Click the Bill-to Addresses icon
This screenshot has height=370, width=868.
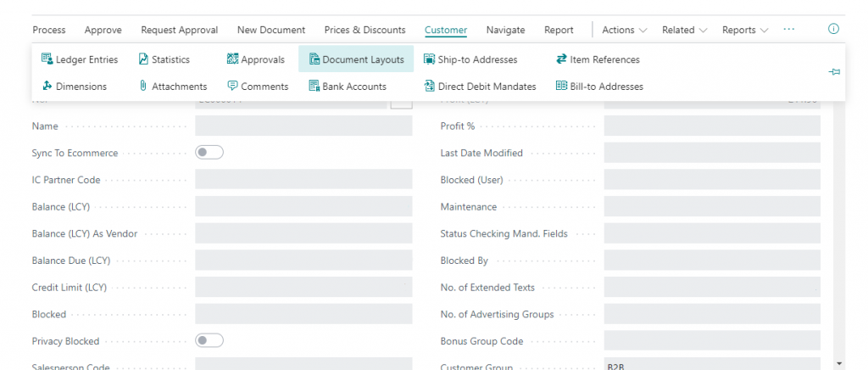tap(561, 87)
